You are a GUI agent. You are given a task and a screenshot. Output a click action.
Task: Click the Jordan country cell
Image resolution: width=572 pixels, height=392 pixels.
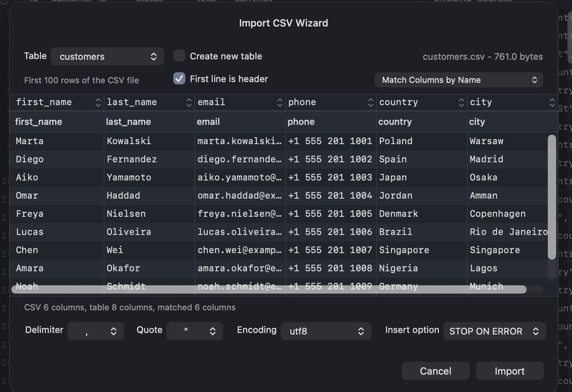[x=422, y=196]
